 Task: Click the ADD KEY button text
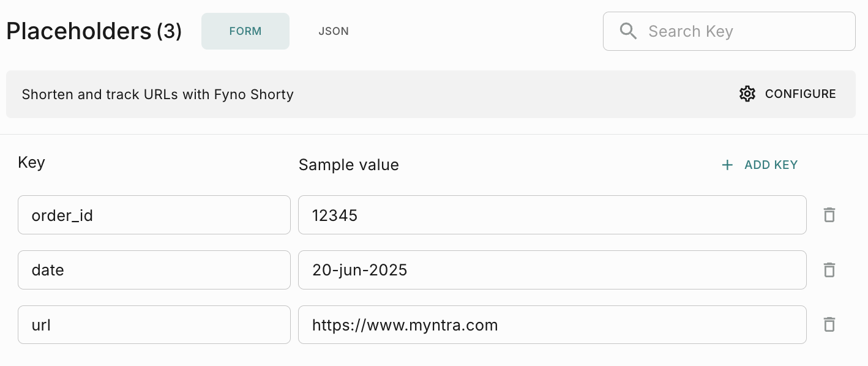(771, 165)
